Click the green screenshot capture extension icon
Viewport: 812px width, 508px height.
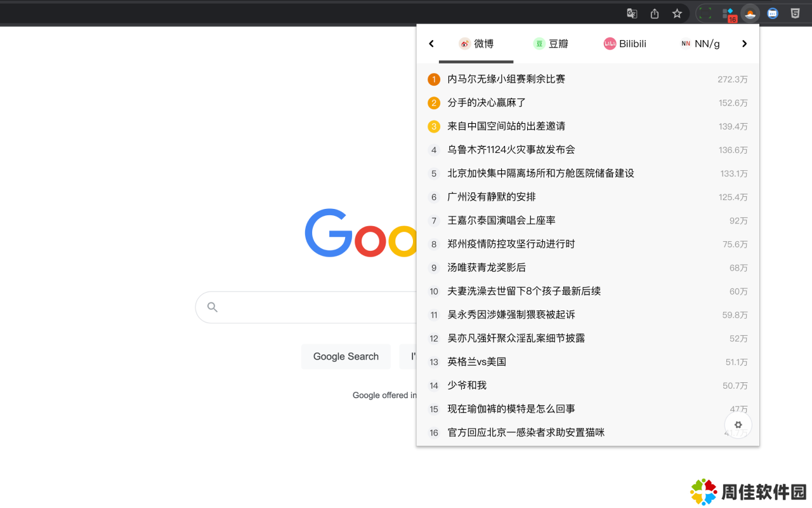(x=705, y=13)
